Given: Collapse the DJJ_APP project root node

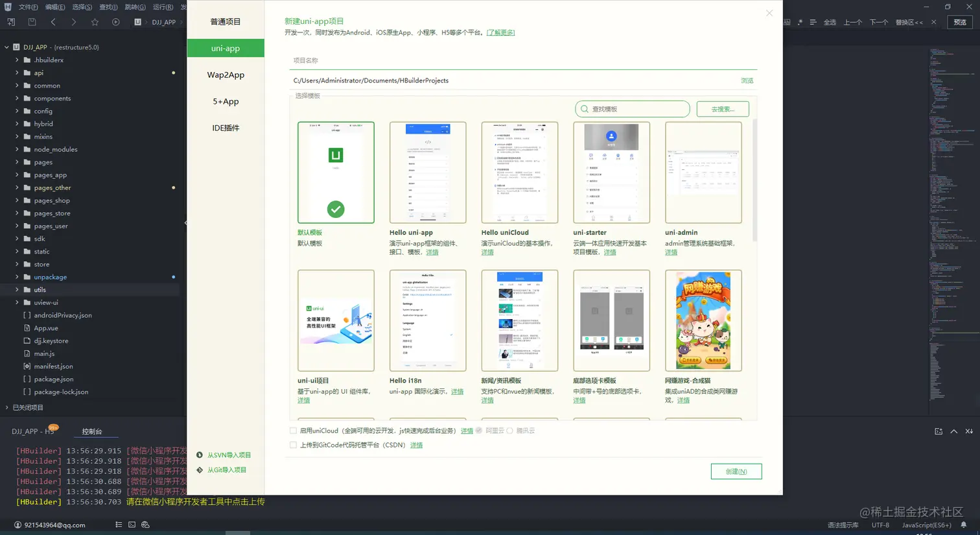Looking at the screenshot, I should point(6,47).
